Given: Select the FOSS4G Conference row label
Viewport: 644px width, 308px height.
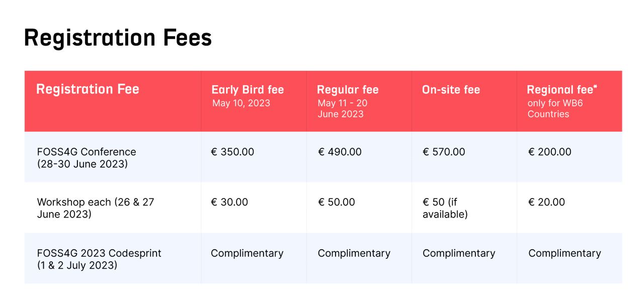Looking at the screenshot, I should pos(87,158).
